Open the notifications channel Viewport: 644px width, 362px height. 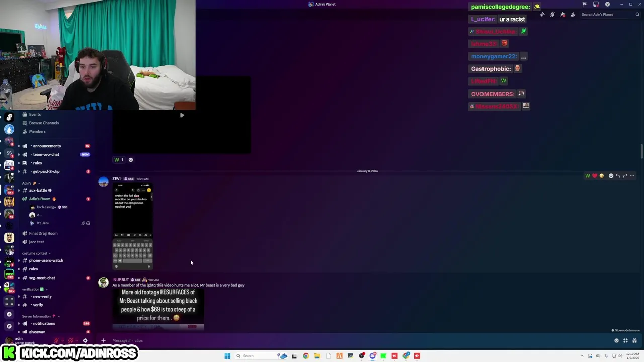point(44,323)
